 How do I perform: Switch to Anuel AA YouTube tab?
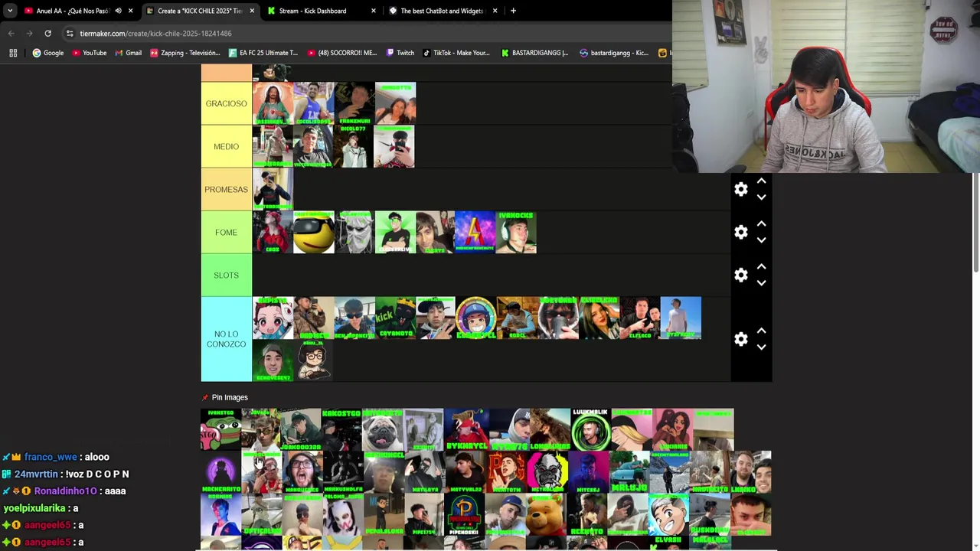point(73,11)
